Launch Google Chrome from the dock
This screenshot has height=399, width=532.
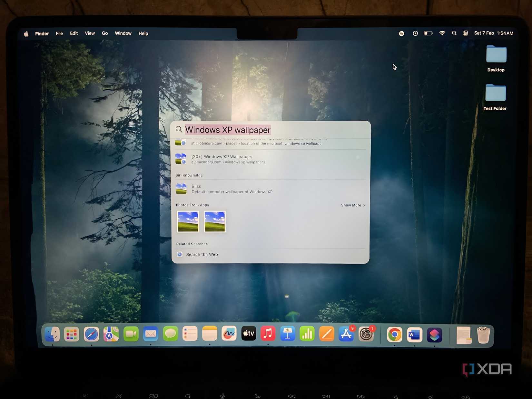pos(395,335)
